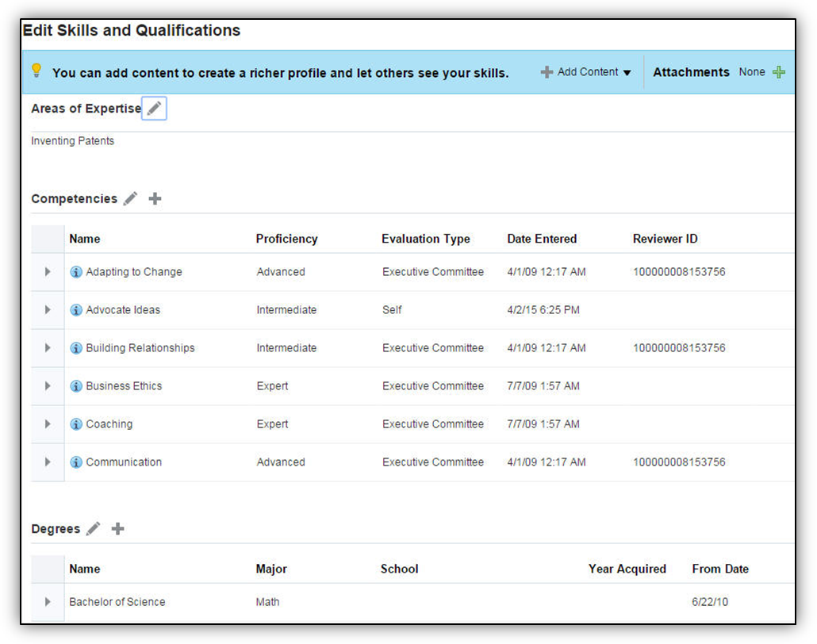Click the lightbulb tip icon
The height and width of the screenshot is (644, 817).
(36, 71)
